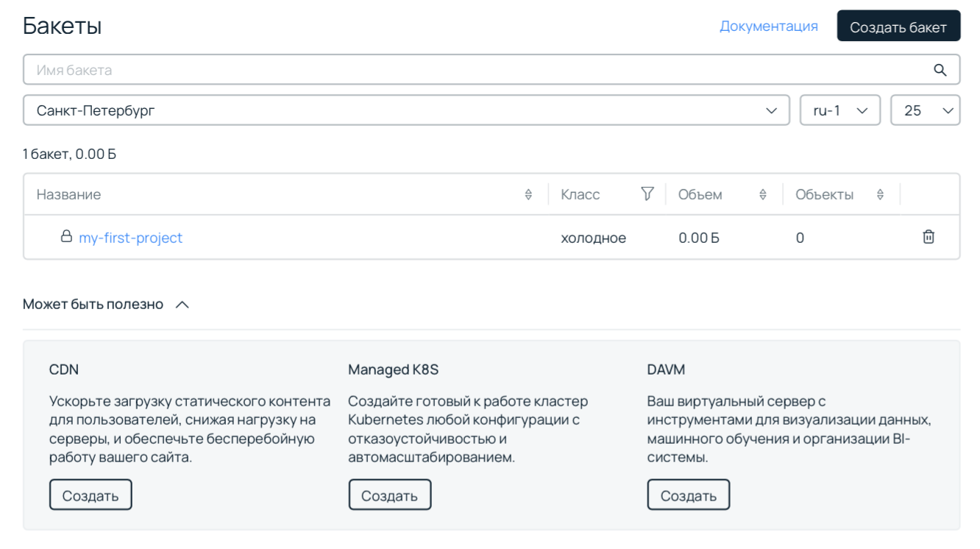Screen dimensions: 980x549
Task: Sort by Название column sort arrows
Action: pos(528,195)
